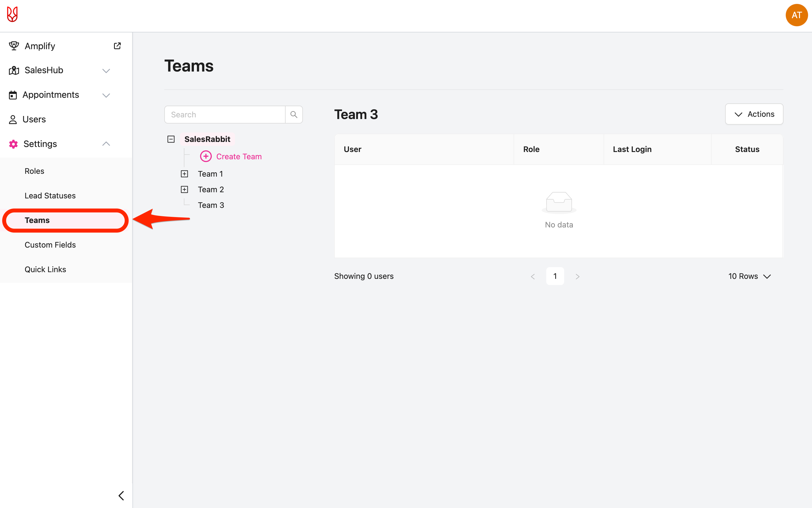Click the team Search input field
The height and width of the screenshot is (508, 812).
(225, 115)
